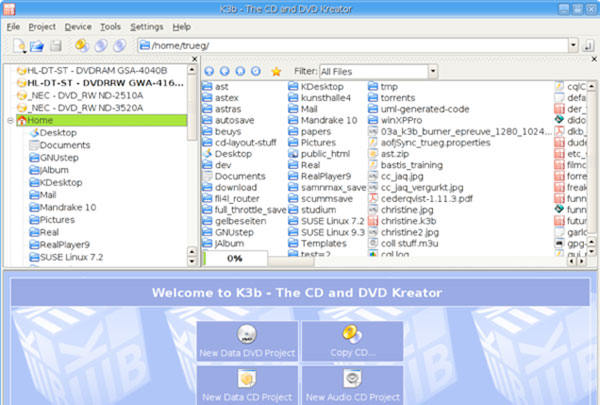Click the New Data DVD Project disc icon

(x=247, y=334)
